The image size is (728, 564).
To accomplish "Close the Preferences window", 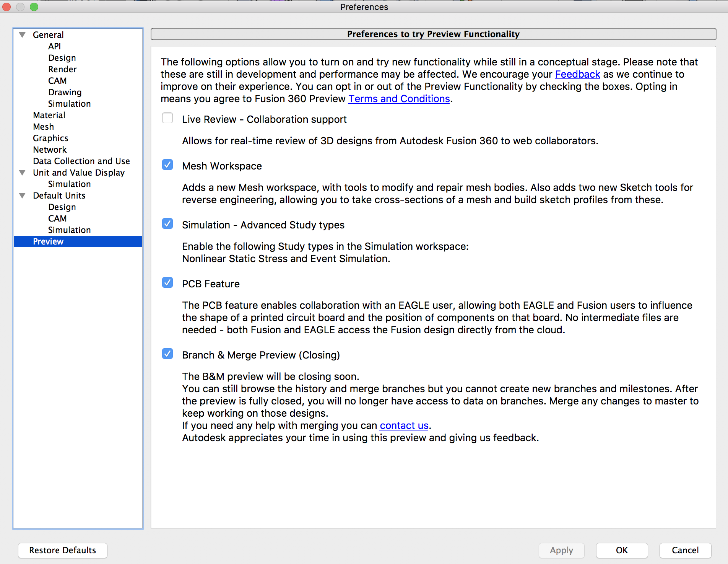I will [x=6, y=7].
